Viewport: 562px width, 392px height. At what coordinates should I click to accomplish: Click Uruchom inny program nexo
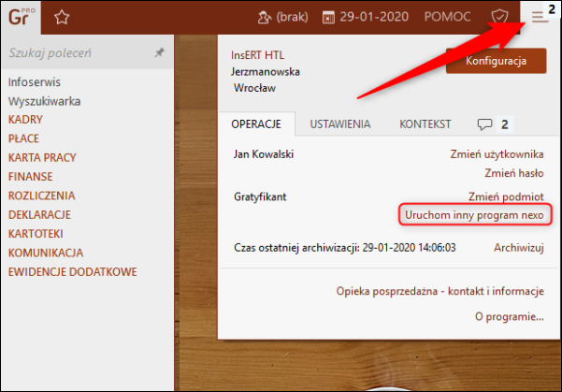[x=474, y=215]
